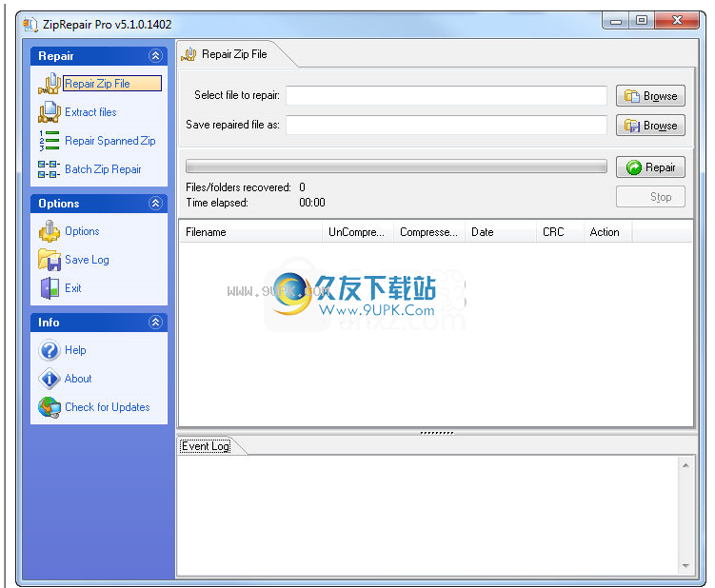The image size is (715, 588).
Task: Sort by the CRC column header
Action: [560, 232]
